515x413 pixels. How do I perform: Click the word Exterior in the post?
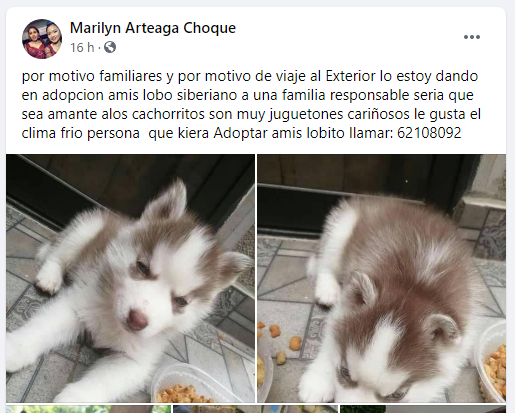pyautogui.click(x=351, y=76)
